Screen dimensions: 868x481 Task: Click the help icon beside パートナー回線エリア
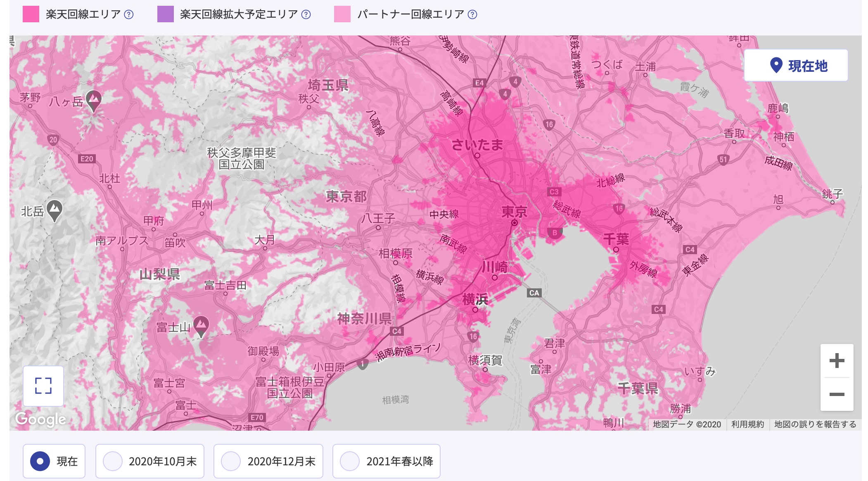[472, 14]
